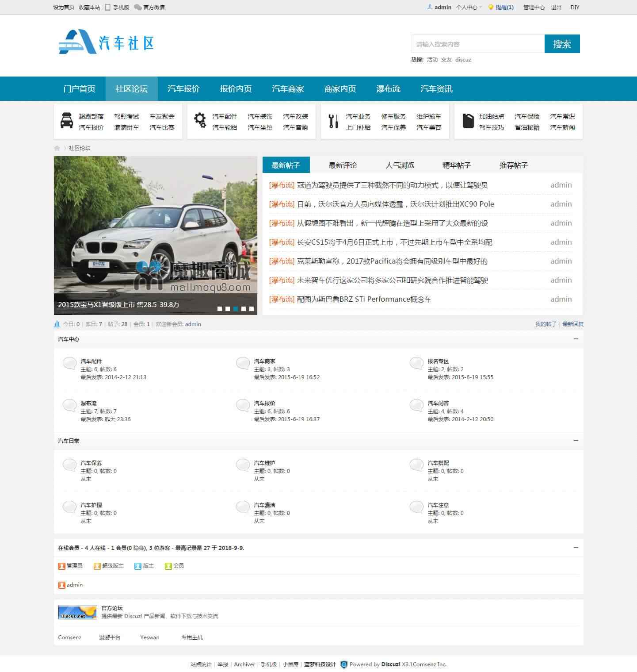Click the orange admin avatar icon in online list
Image resolution: width=637 pixels, height=672 pixels.
pyautogui.click(x=62, y=585)
